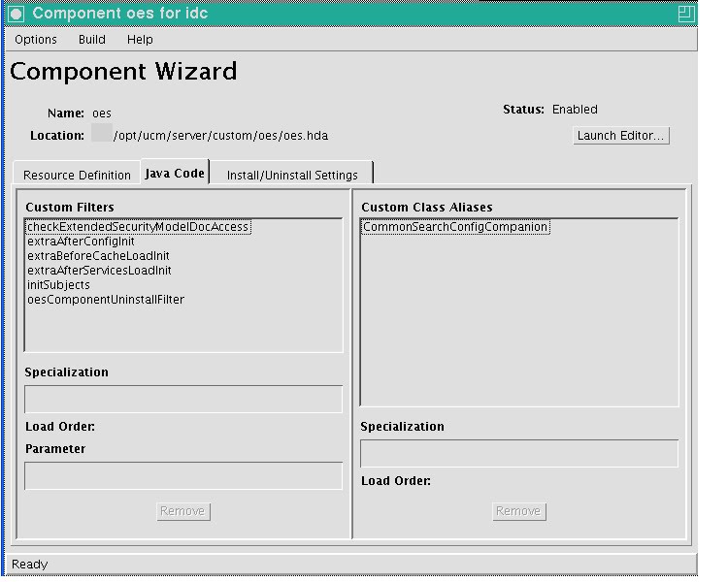The image size is (728, 582).
Task: Click the Class Aliases Specialization field
Action: 519,453
